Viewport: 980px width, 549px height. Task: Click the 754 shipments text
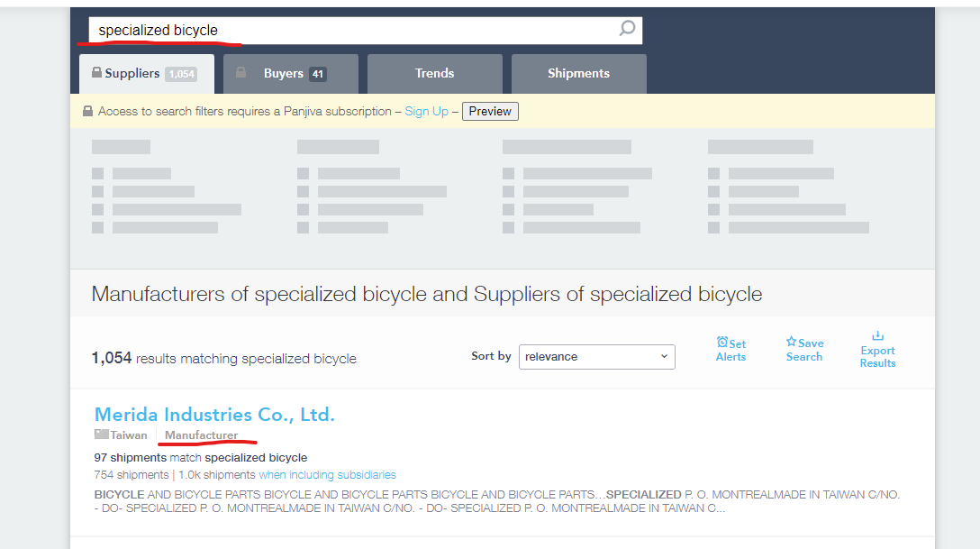(x=132, y=475)
